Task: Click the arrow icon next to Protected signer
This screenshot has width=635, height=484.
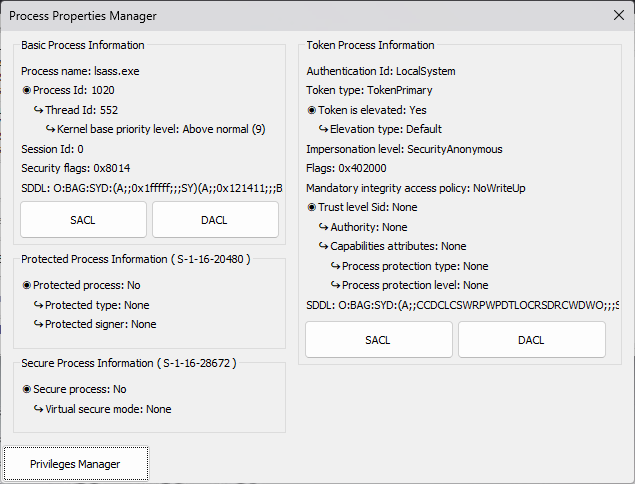Action: coord(38,324)
